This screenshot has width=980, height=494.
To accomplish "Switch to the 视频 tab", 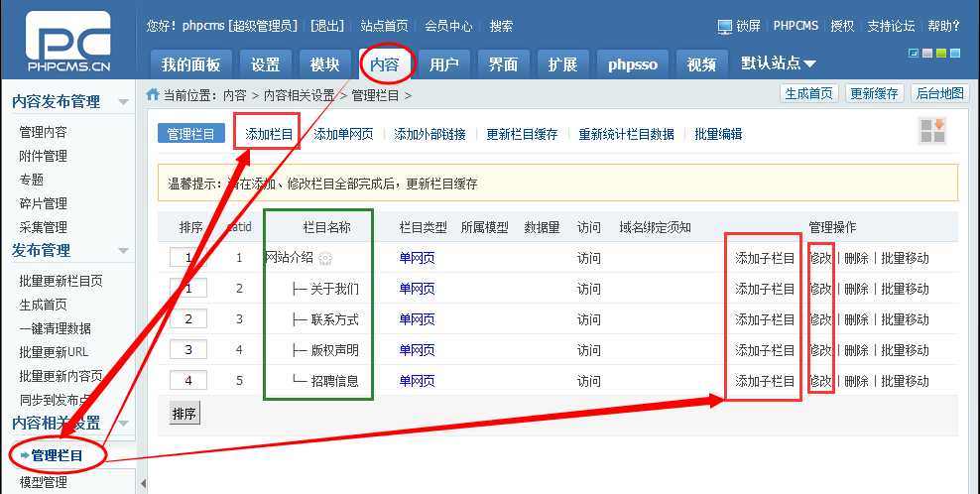I will (702, 64).
